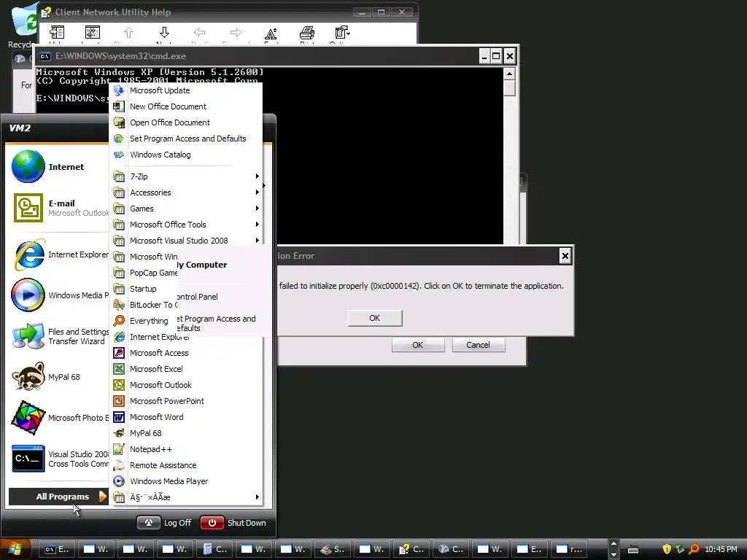This screenshot has height=560, width=747.
Task: Click All Programs
Action: click(58, 497)
